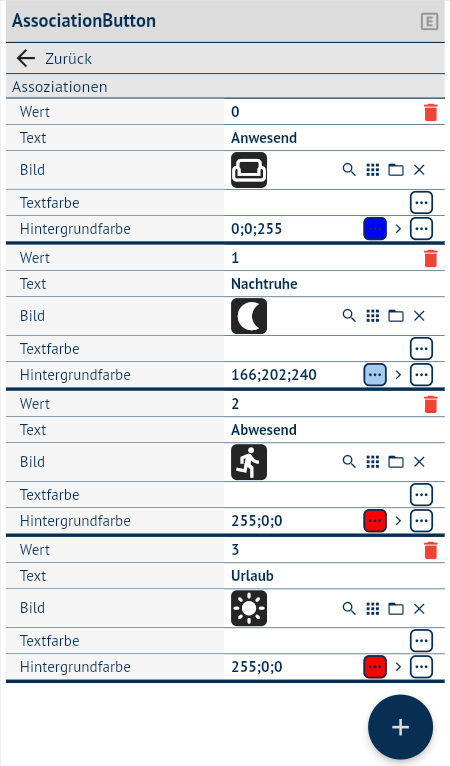450x766 pixels.
Task: Add a new association with plus button
Action: click(x=400, y=727)
